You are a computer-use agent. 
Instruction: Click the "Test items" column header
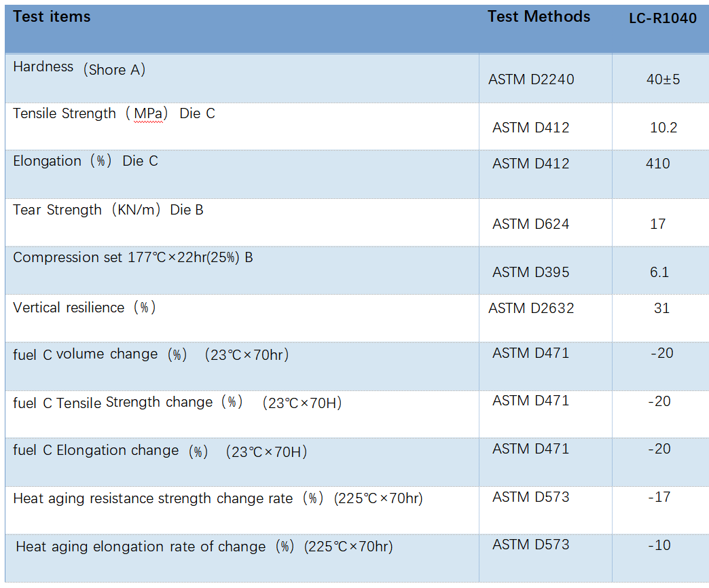point(52,17)
